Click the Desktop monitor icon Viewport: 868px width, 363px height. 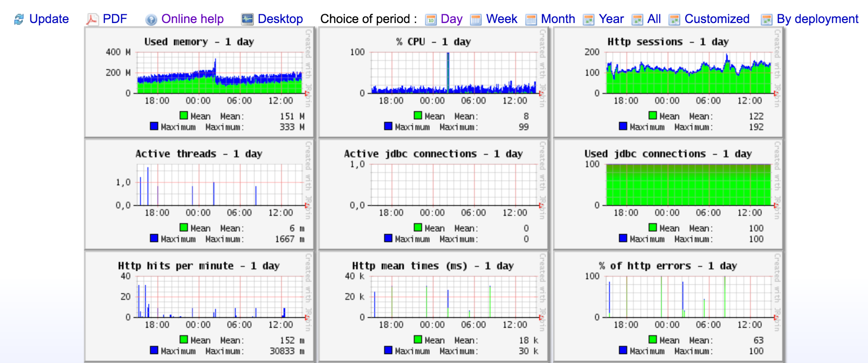point(247,19)
